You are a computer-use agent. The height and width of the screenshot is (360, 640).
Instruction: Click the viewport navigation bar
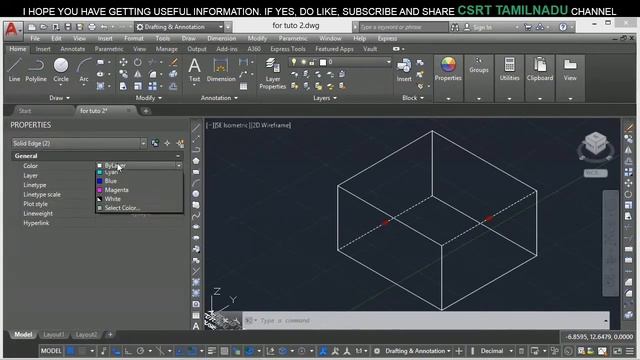click(x=611, y=243)
